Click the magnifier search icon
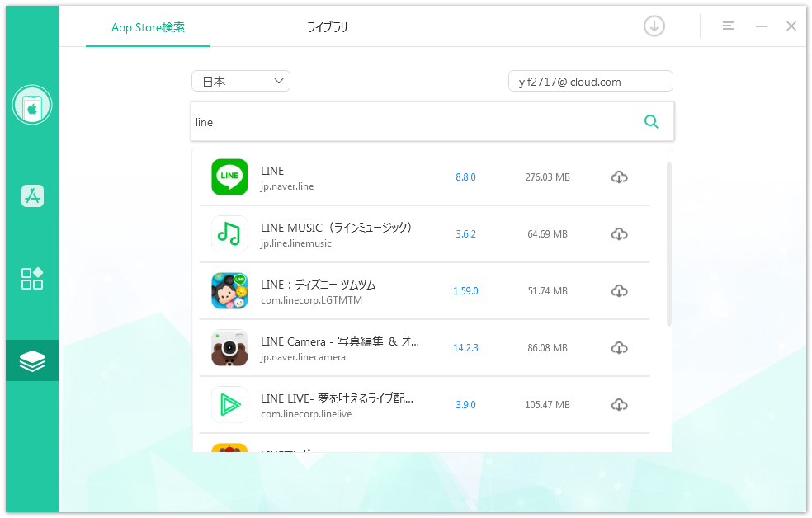This screenshot has width=812, height=518. click(x=651, y=121)
